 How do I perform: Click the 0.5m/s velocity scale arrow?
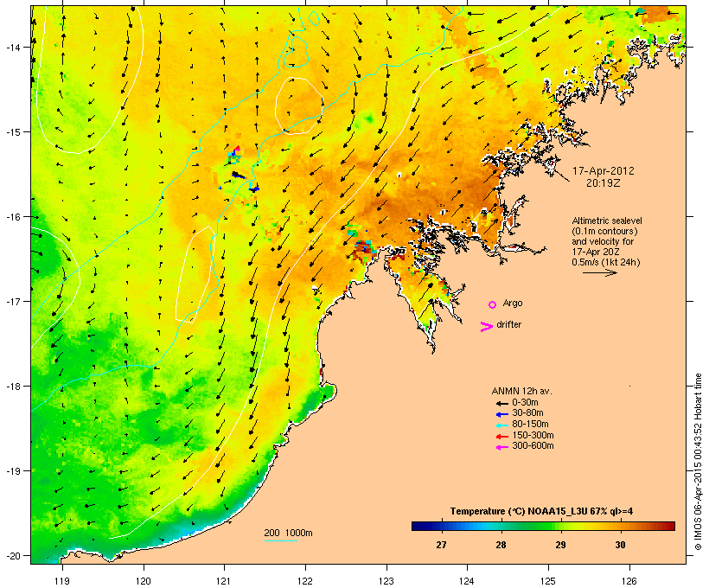point(599,272)
